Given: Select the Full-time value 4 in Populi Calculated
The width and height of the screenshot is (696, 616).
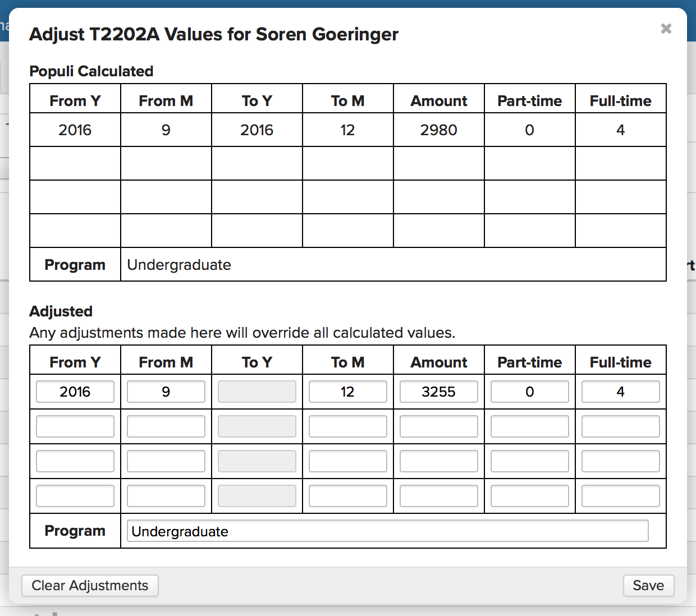Looking at the screenshot, I should (x=621, y=130).
